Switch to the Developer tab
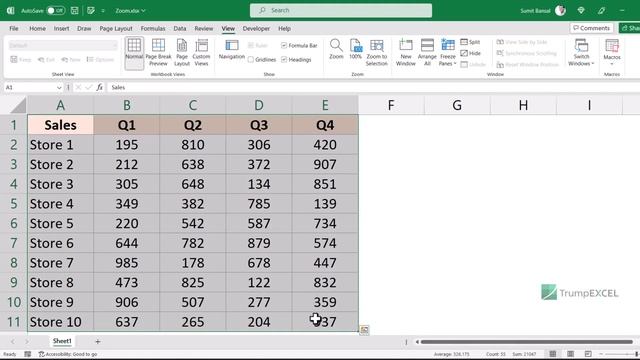This screenshot has height=360, width=640. tap(256, 29)
